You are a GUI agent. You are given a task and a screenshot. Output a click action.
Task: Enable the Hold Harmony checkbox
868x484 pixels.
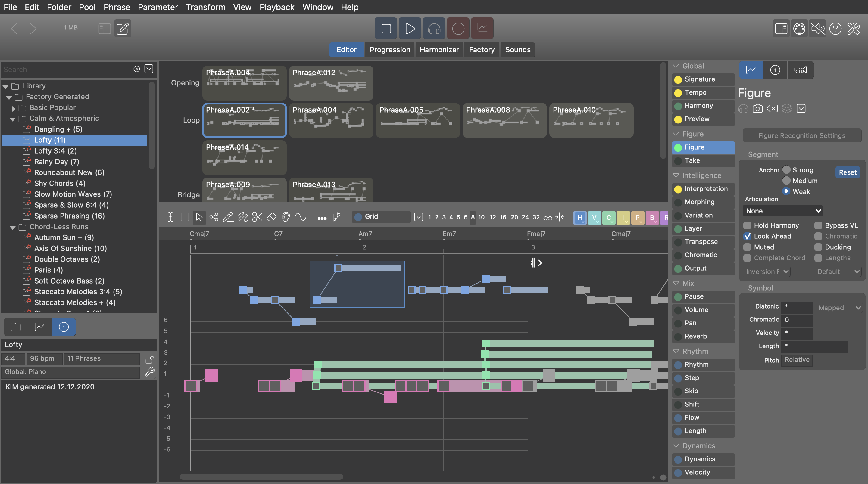(x=747, y=225)
